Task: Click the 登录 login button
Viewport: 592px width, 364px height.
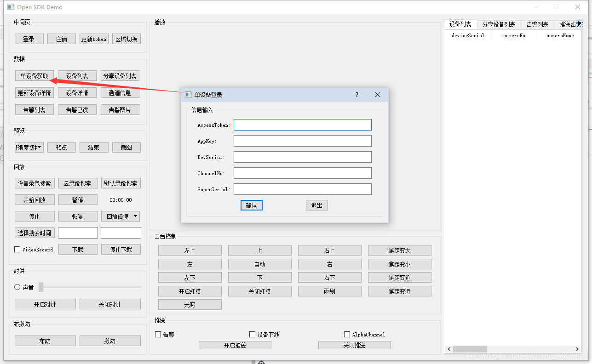Action: click(29, 39)
